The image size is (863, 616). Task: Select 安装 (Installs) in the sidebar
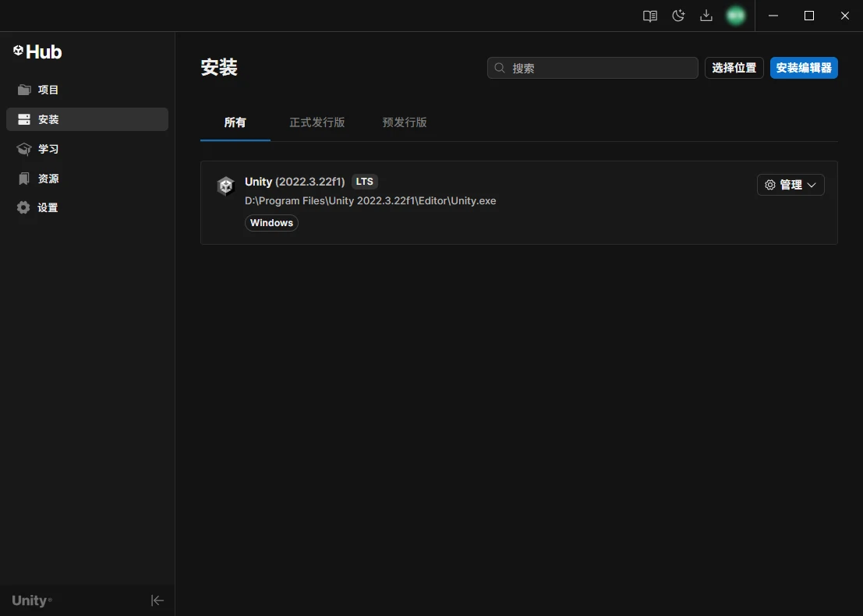(x=48, y=119)
